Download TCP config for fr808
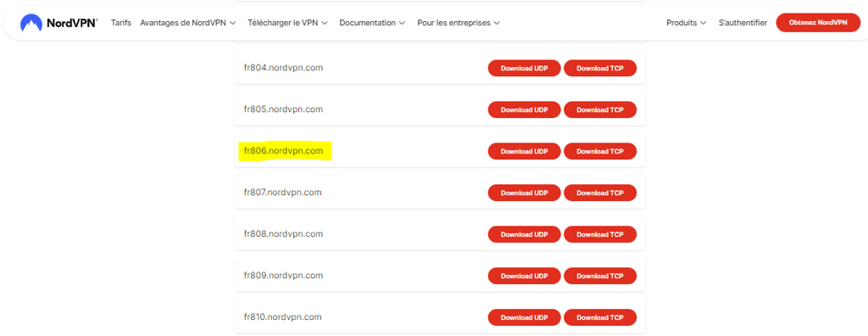The width and height of the screenshot is (868, 336). (600, 234)
